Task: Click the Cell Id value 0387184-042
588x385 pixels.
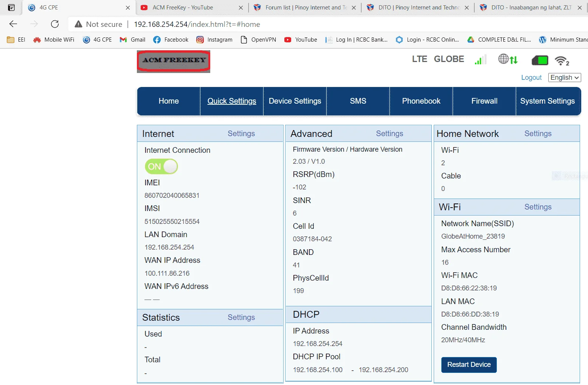Action: (x=312, y=239)
